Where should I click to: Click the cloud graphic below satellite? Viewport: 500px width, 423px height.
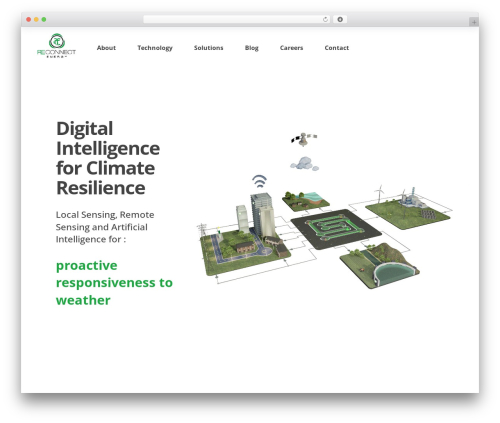pyautogui.click(x=304, y=164)
